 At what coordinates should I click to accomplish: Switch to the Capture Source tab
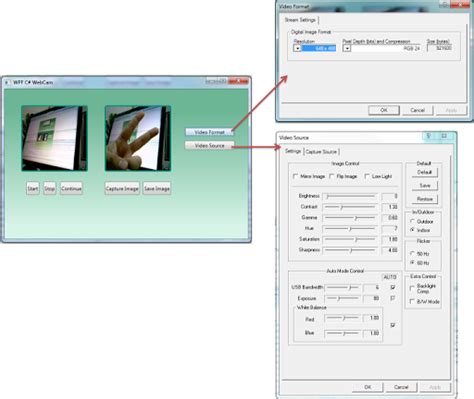pos(321,152)
